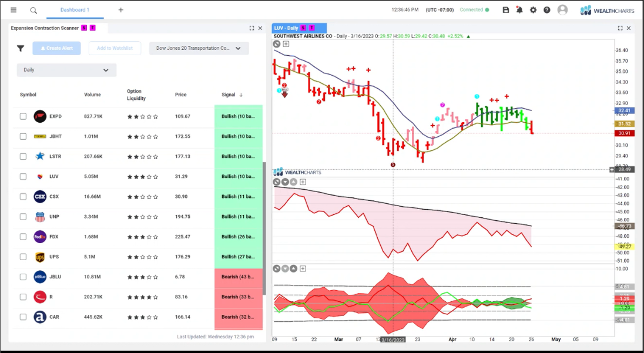Sort by Option Liquidity column header
644x353 pixels.
(136, 95)
